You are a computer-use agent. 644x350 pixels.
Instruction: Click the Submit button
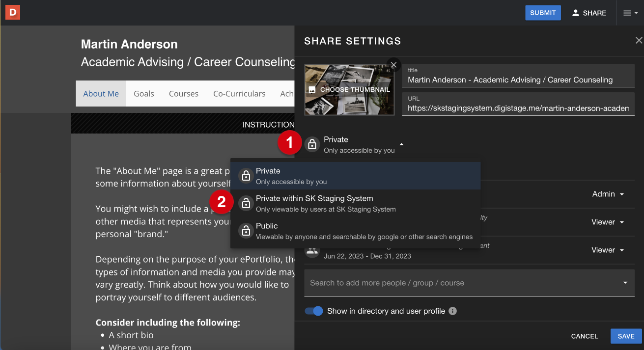tap(543, 13)
